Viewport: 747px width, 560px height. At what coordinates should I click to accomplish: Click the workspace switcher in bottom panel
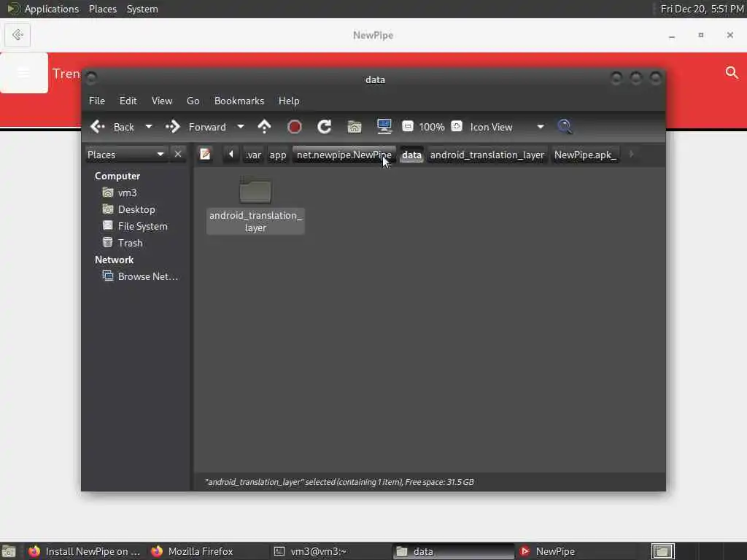662,551
